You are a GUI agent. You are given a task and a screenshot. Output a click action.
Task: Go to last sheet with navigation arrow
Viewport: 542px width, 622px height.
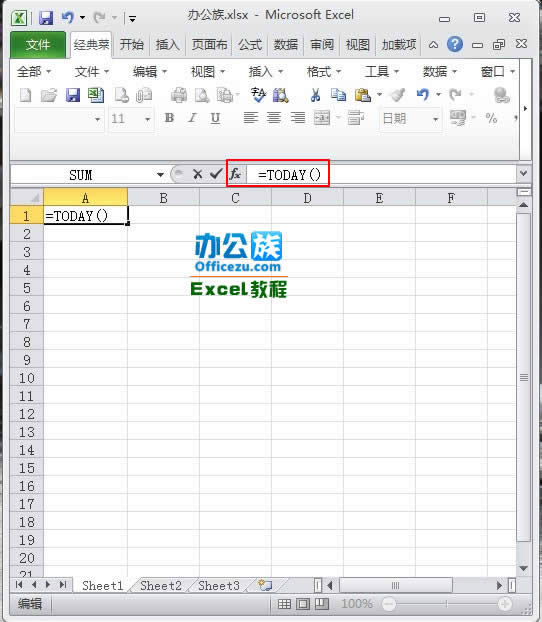63,584
